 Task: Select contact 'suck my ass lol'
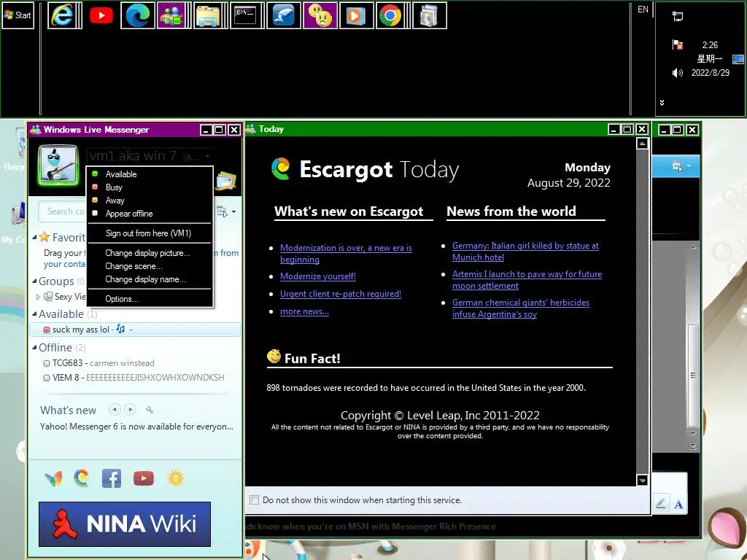(x=135, y=330)
